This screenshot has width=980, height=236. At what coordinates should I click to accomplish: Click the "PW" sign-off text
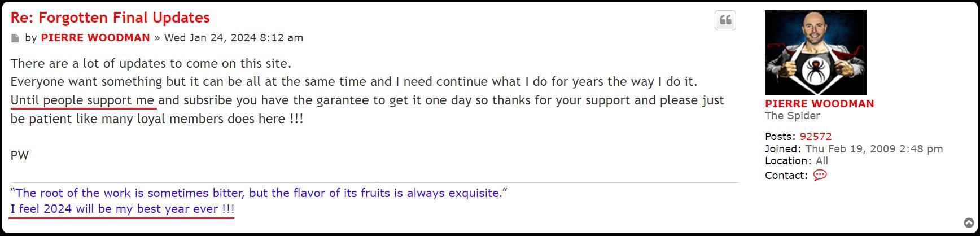pos(20,156)
